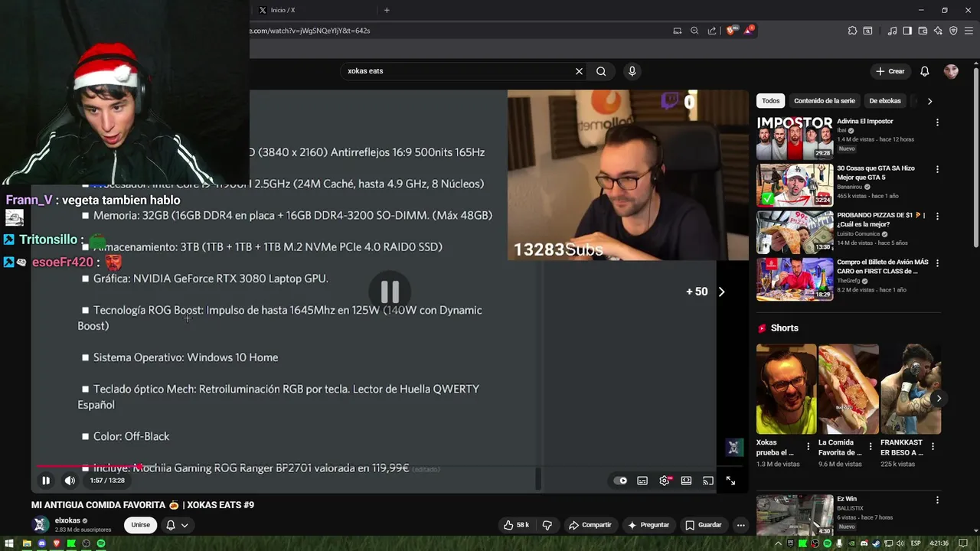Open 'Compro el Billete de Avión' video
This screenshot has height=551, width=980.
795,279
